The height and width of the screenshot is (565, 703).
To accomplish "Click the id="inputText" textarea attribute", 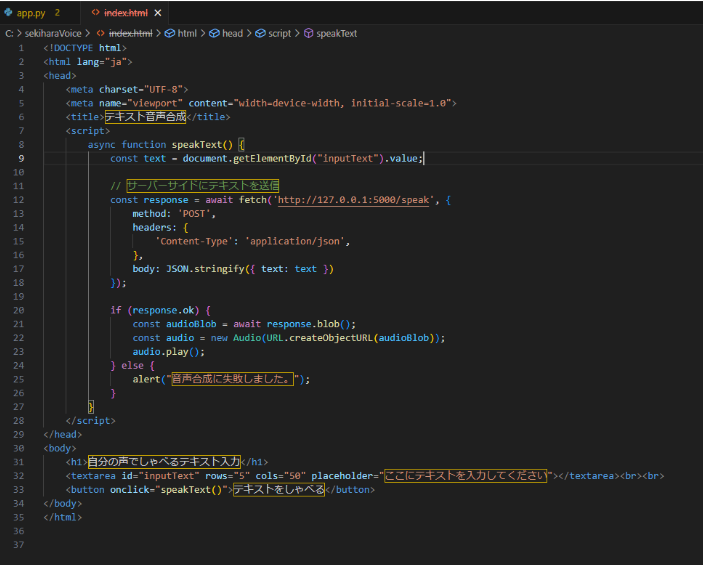I will (x=161, y=476).
